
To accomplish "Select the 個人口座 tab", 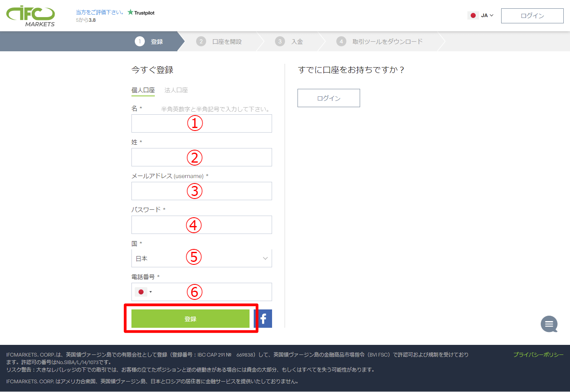I will pos(143,90).
